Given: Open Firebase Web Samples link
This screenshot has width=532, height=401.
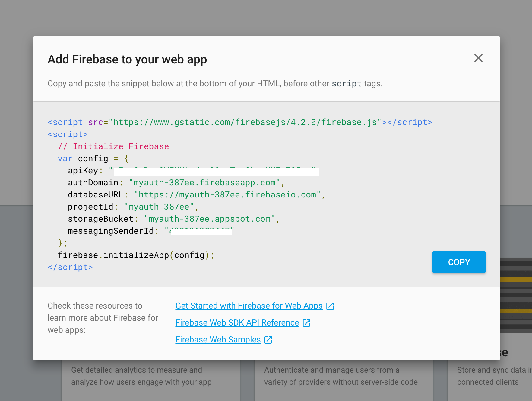Looking at the screenshot, I should pyautogui.click(x=218, y=340).
